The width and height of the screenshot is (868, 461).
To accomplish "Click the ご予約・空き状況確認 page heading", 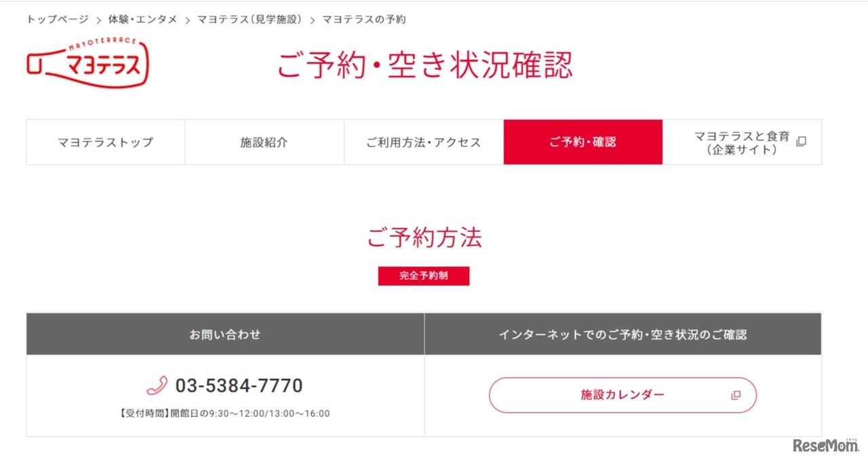I will click(424, 65).
